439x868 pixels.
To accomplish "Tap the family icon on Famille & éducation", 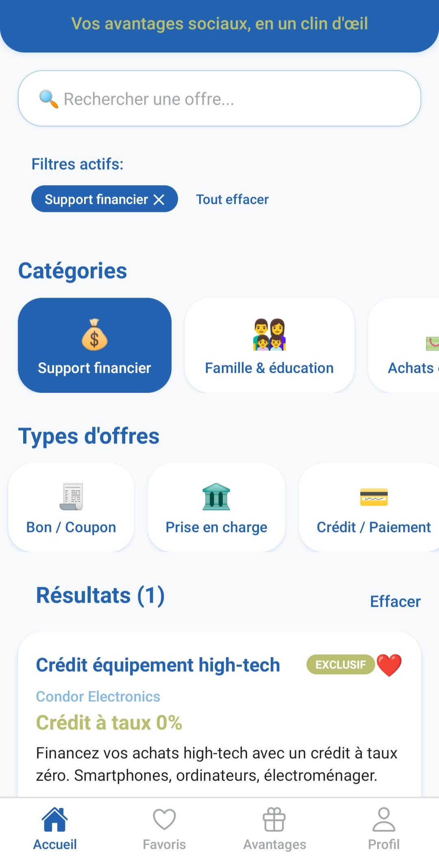I will [x=269, y=336].
